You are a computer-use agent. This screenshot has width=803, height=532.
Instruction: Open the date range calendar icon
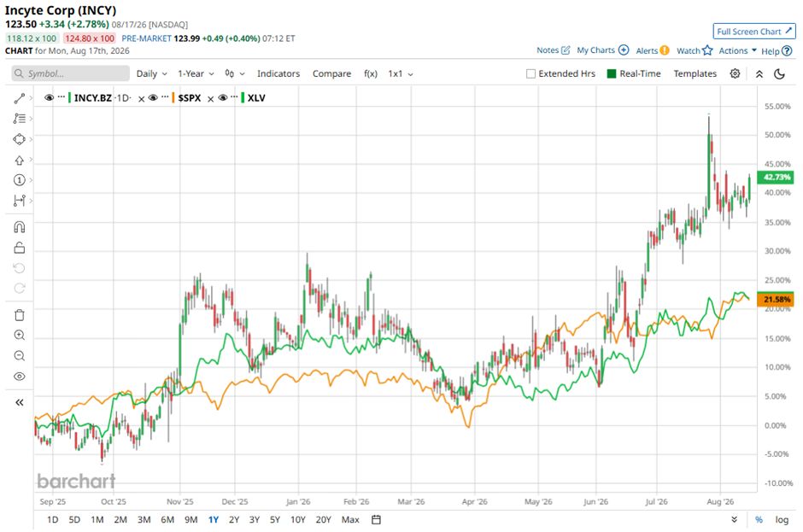376,520
